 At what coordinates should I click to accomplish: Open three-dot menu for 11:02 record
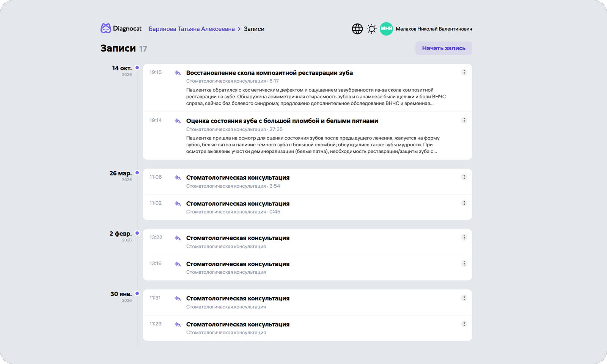click(464, 203)
